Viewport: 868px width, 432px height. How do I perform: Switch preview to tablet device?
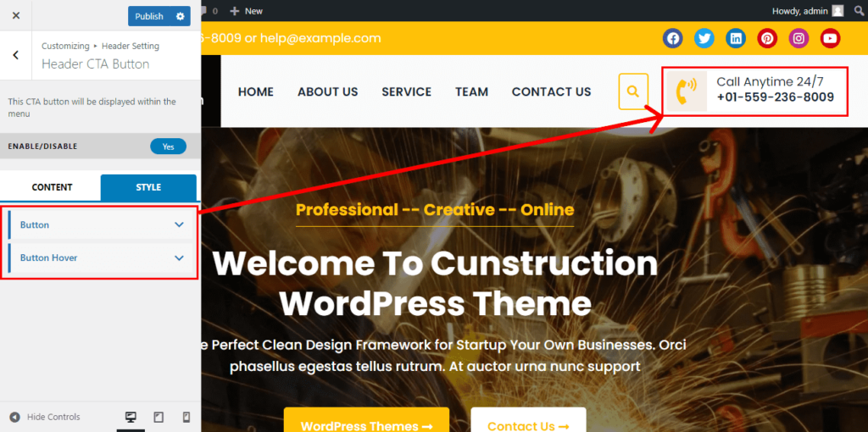(x=159, y=417)
